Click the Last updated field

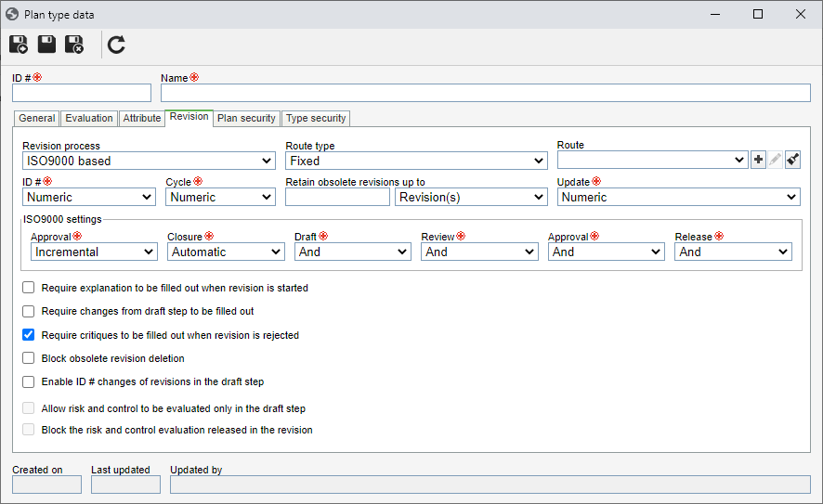click(125, 485)
